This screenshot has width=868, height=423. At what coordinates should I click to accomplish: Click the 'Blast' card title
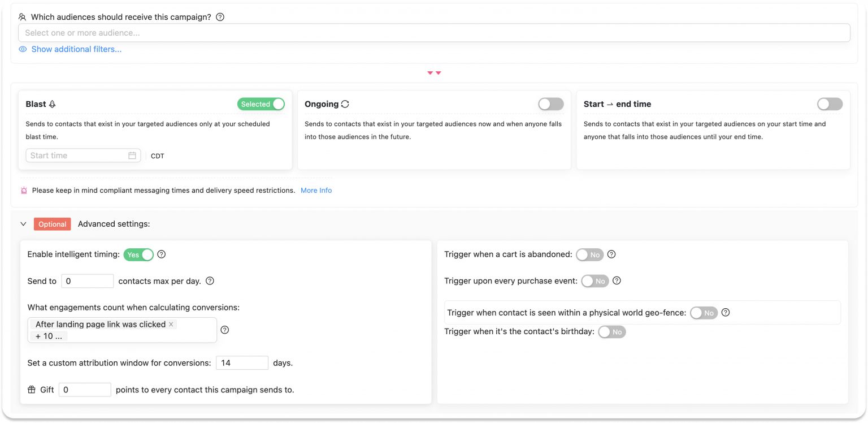pos(36,104)
